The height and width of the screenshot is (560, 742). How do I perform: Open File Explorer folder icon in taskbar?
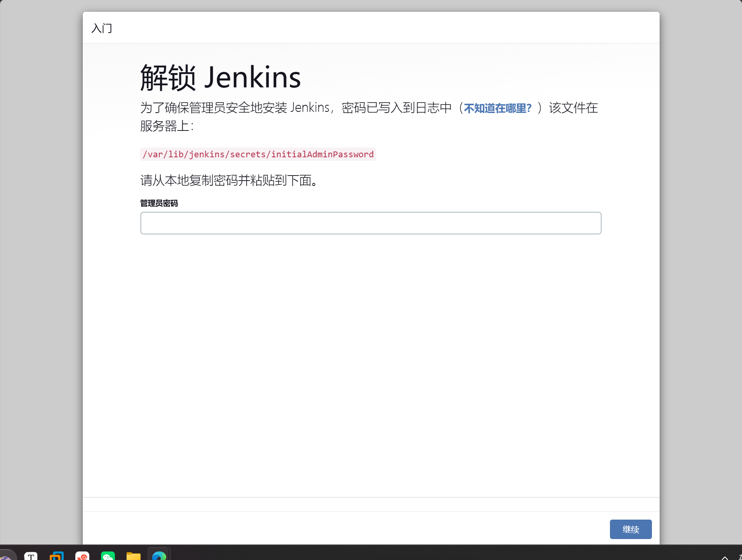pyautogui.click(x=134, y=556)
